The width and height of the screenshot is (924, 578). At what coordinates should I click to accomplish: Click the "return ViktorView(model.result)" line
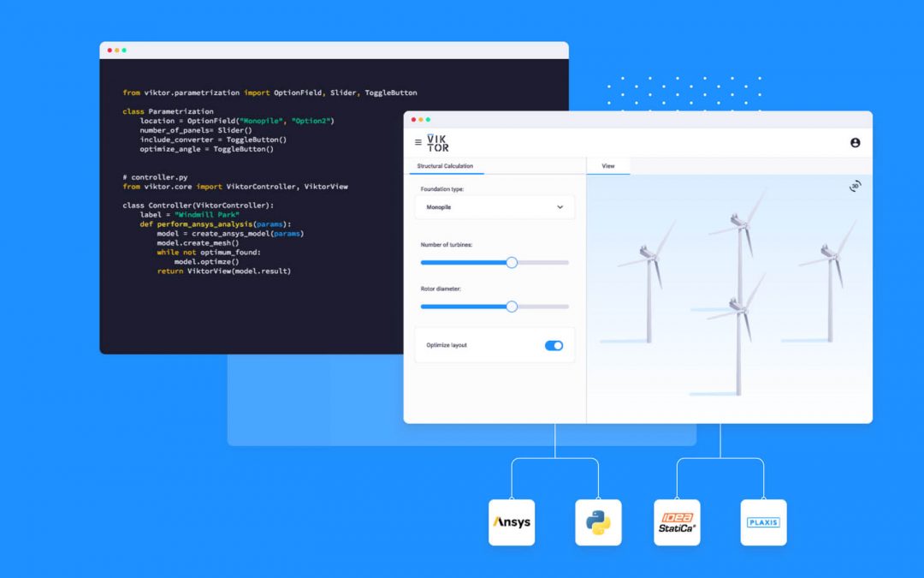tap(224, 271)
